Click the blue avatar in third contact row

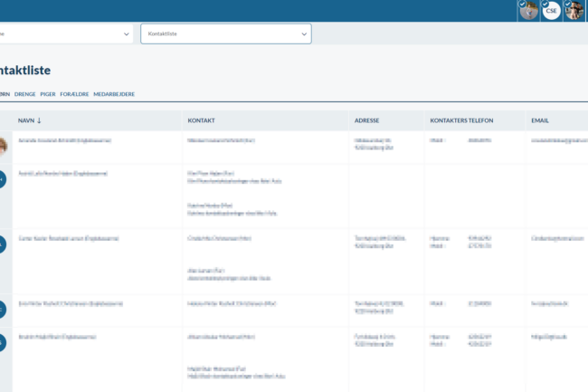(2, 244)
